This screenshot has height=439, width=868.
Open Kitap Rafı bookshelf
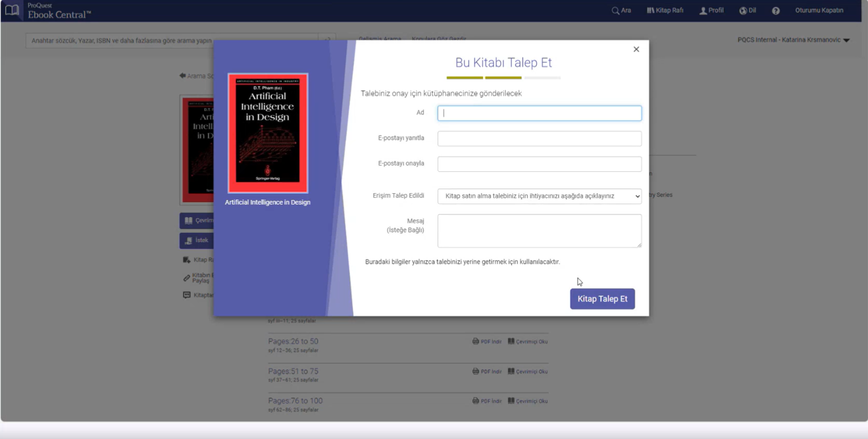[x=665, y=10]
